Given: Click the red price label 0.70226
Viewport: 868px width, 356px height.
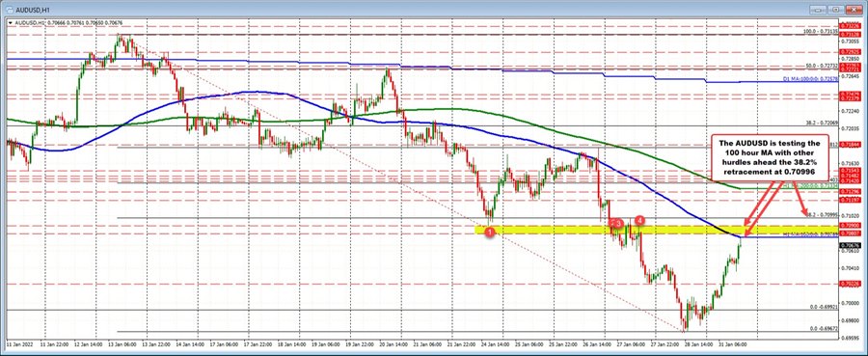Looking at the screenshot, I should pyautogui.click(x=850, y=284).
